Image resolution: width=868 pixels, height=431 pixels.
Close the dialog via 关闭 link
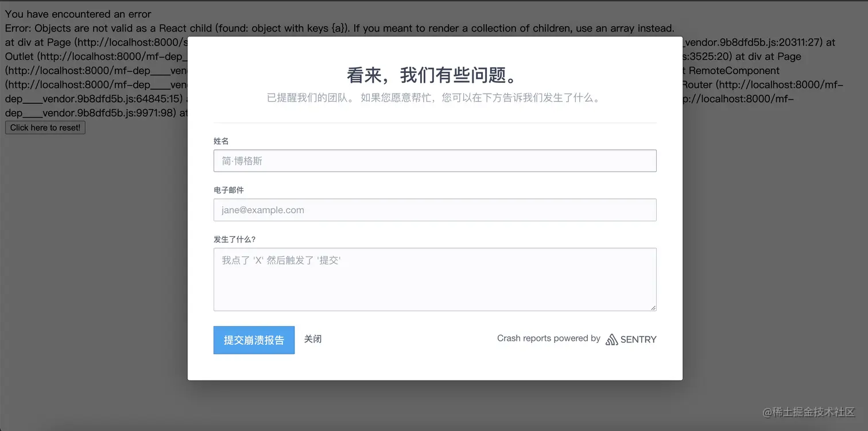click(x=313, y=340)
